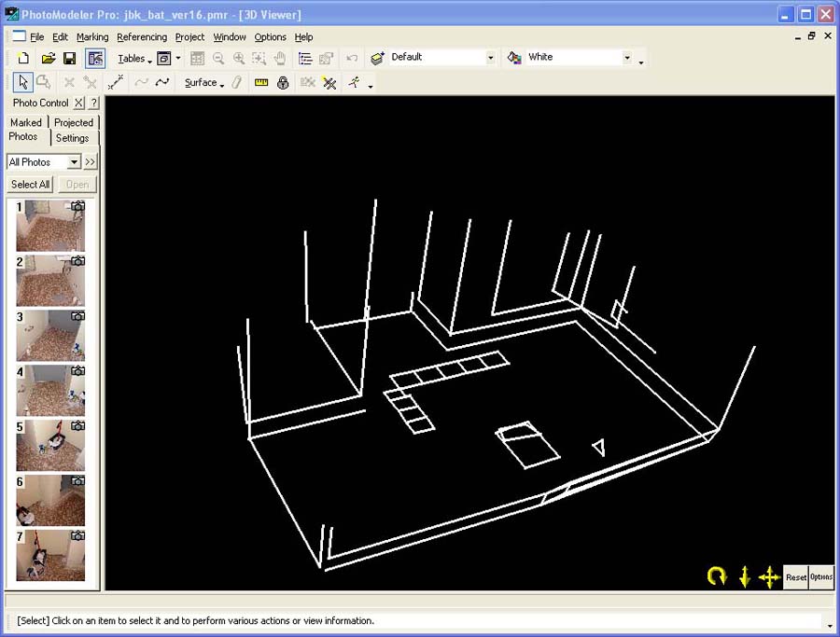Select the region select tool
This screenshot has width=840, height=637.
(44, 82)
